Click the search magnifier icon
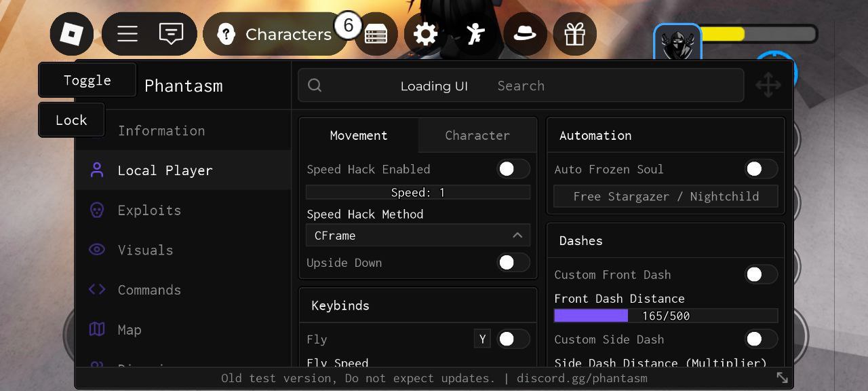 click(315, 86)
